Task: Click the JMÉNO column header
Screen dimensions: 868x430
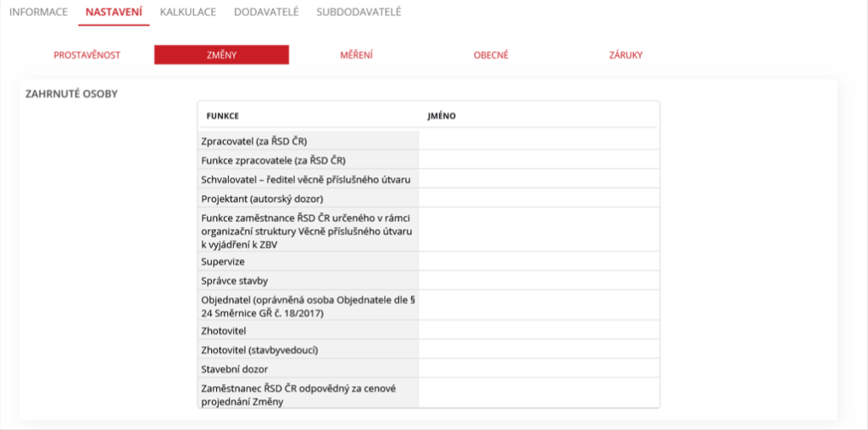Action: (x=442, y=115)
